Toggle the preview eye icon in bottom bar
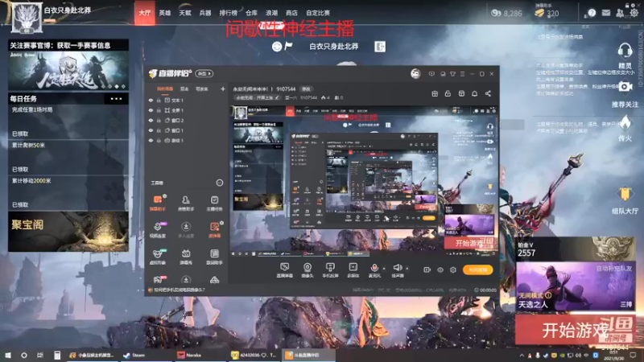This screenshot has width=644, height=362. (x=440, y=269)
